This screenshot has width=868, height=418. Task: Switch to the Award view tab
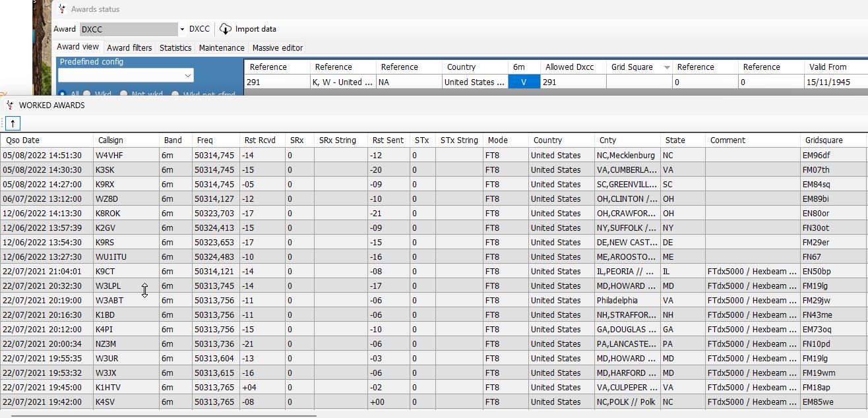78,47
